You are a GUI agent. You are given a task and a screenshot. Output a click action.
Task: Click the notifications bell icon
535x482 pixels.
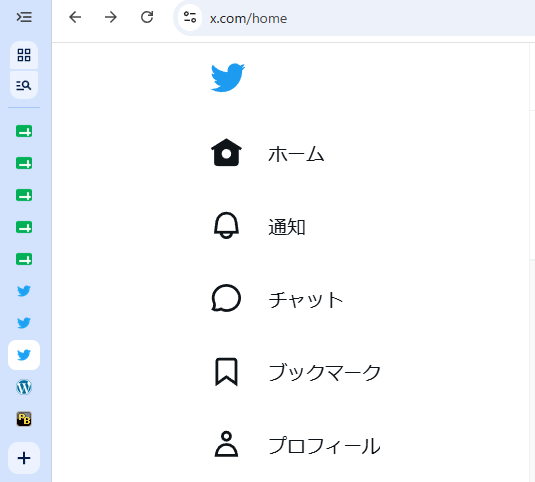[226, 225]
